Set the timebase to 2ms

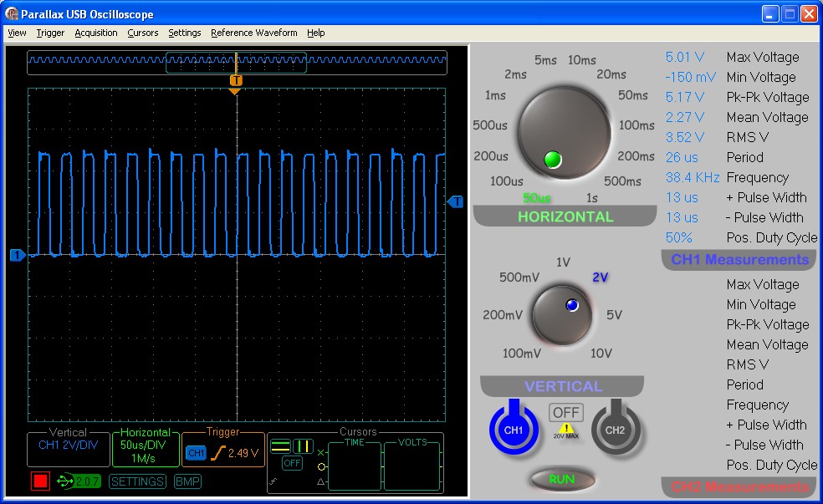click(x=515, y=74)
